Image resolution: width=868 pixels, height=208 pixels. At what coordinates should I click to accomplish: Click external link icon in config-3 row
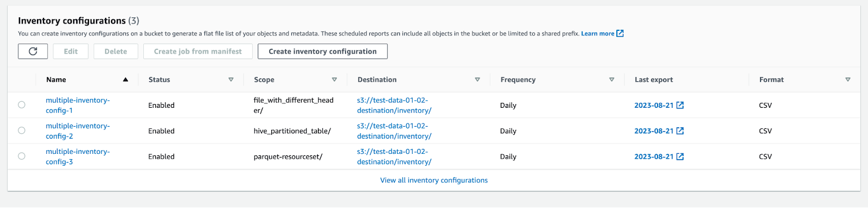click(x=680, y=157)
